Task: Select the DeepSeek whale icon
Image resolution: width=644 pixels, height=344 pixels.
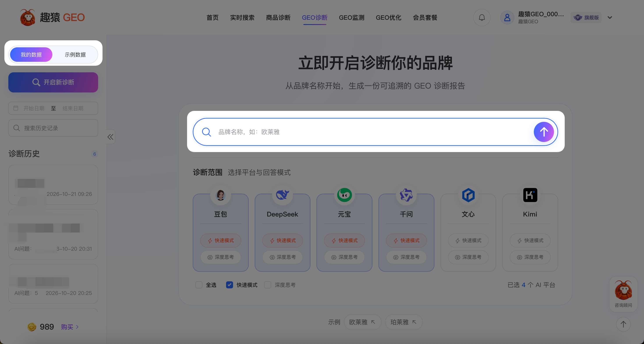Action: click(x=282, y=195)
